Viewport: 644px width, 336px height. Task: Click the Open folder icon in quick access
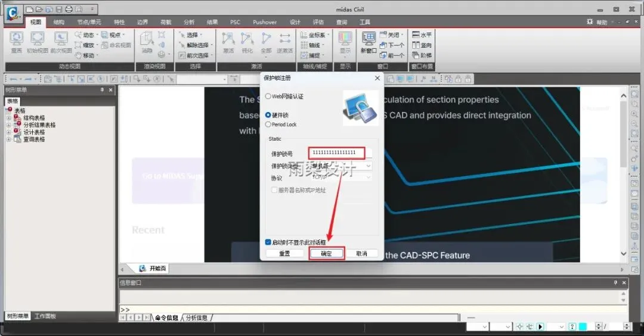39,9
